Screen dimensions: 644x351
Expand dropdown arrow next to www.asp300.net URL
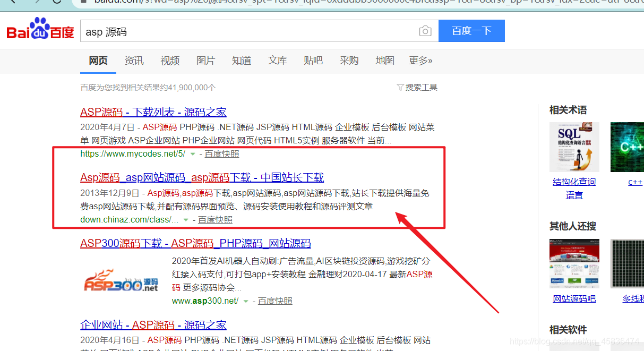coord(246,301)
